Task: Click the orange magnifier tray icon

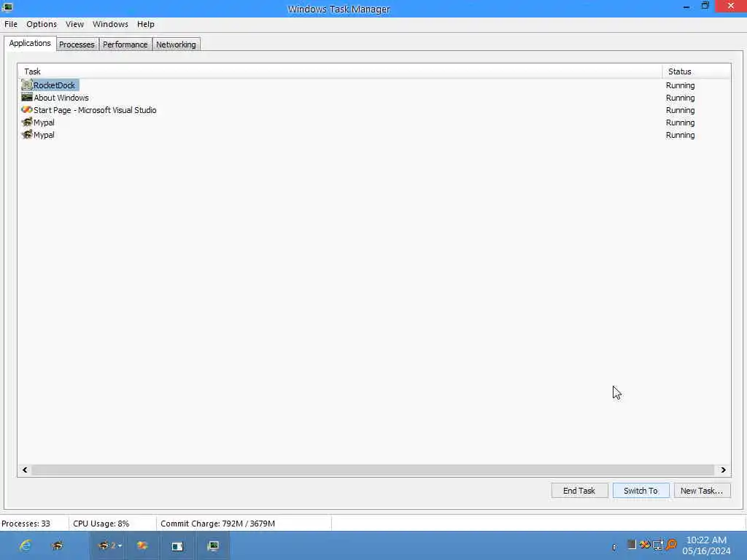Action: click(x=671, y=544)
